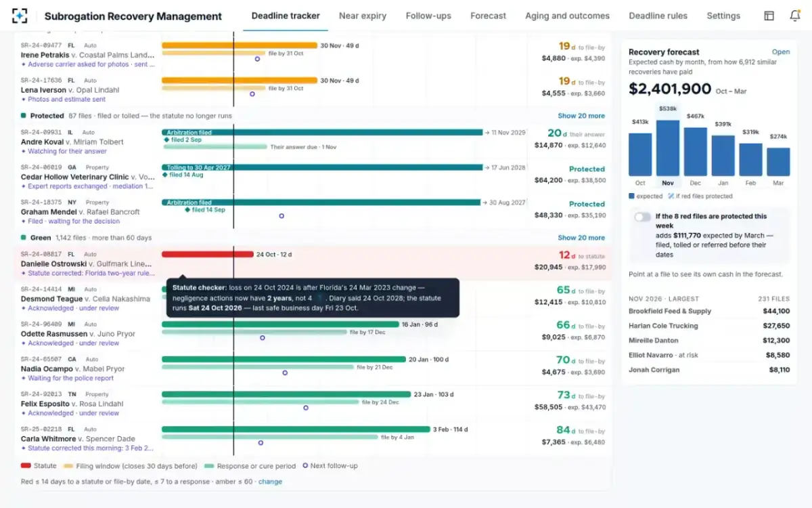Open Irene Petrakis adverse carrier photos note
The width and height of the screenshot is (812, 508).
tap(88, 64)
